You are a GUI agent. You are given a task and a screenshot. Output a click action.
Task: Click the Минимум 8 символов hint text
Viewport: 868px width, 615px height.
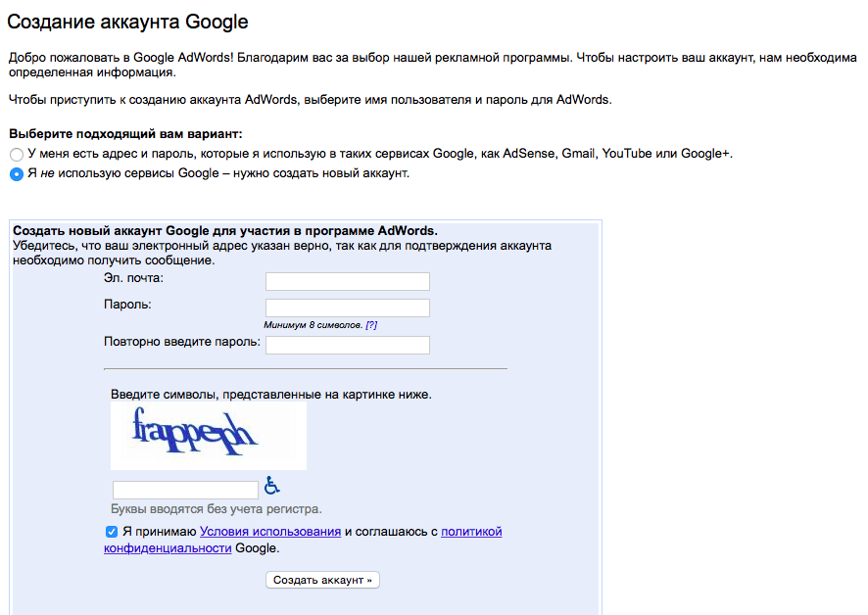coord(313,325)
